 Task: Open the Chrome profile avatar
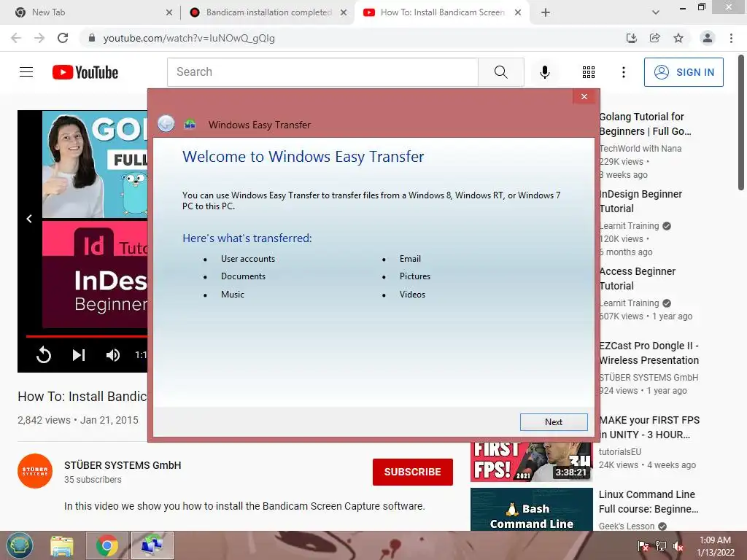coord(708,38)
